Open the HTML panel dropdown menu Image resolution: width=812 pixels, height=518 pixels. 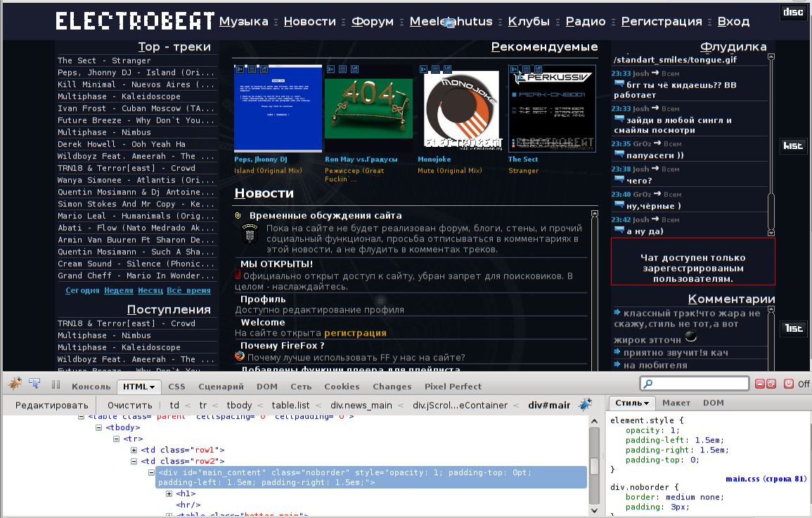pyautogui.click(x=152, y=387)
